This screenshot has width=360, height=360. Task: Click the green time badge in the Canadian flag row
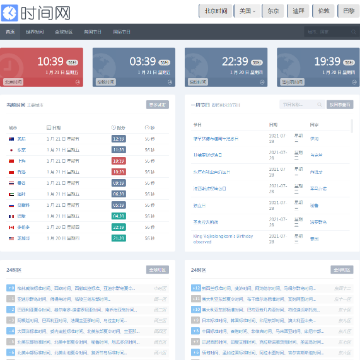(119, 227)
